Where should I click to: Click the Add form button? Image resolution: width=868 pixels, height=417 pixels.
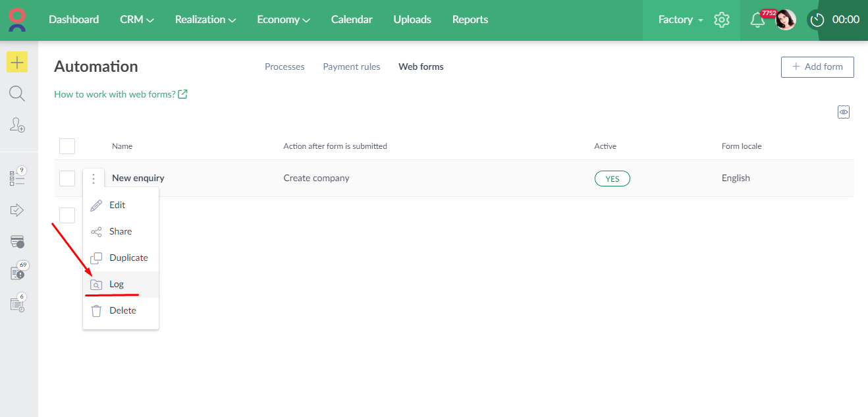click(817, 67)
